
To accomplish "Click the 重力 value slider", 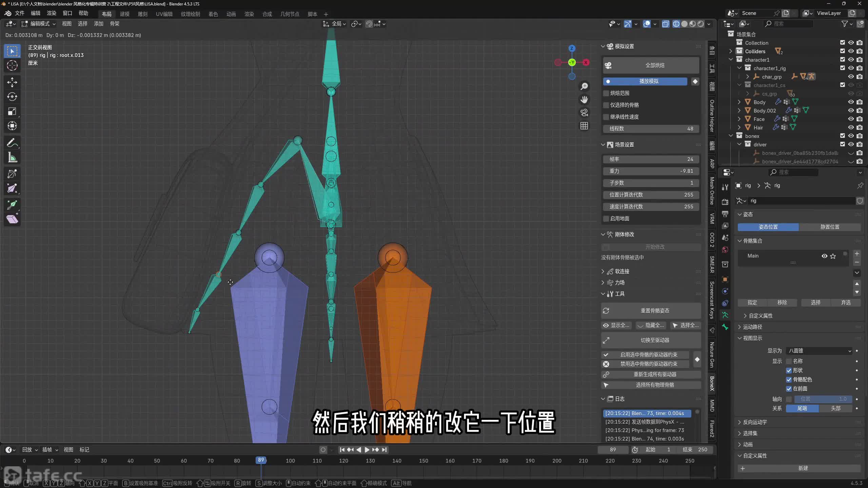I will click(x=651, y=171).
